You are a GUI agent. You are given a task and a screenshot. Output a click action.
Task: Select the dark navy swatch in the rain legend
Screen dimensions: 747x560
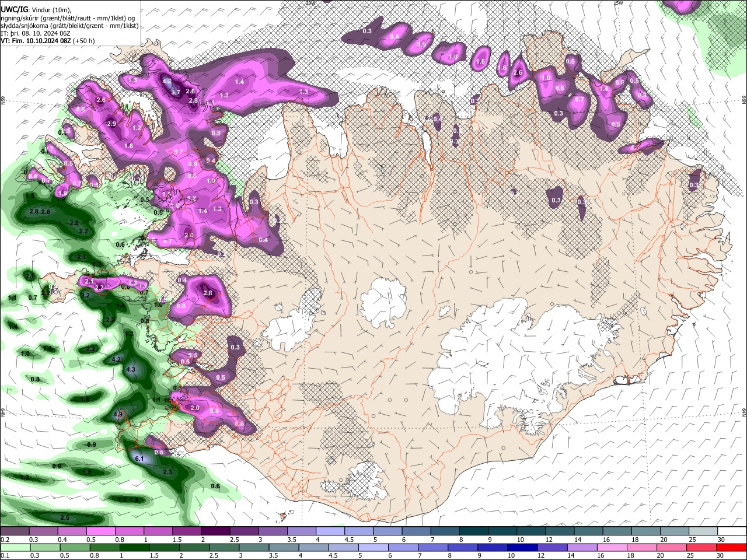(522, 547)
